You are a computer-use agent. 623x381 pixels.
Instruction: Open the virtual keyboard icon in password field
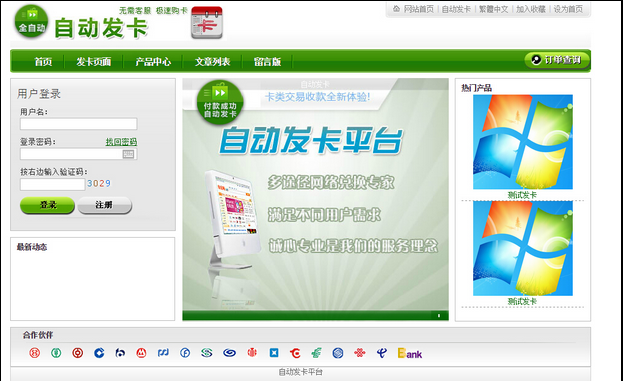(x=128, y=154)
